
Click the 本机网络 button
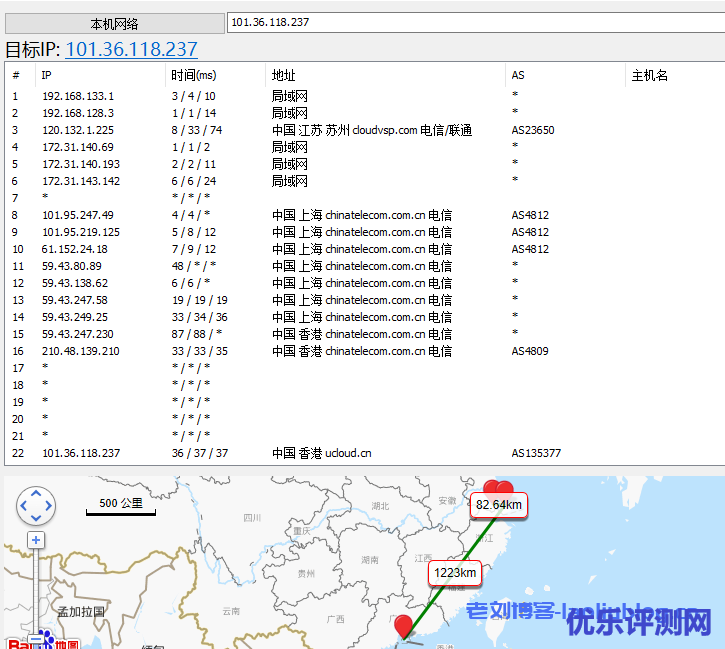114,23
